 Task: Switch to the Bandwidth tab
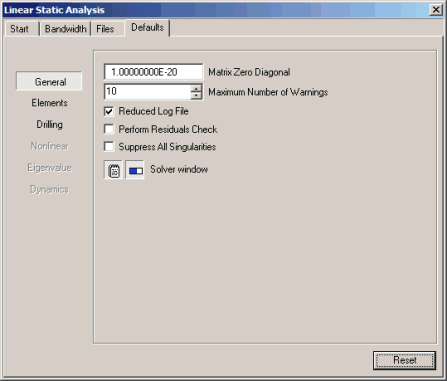[65, 29]
